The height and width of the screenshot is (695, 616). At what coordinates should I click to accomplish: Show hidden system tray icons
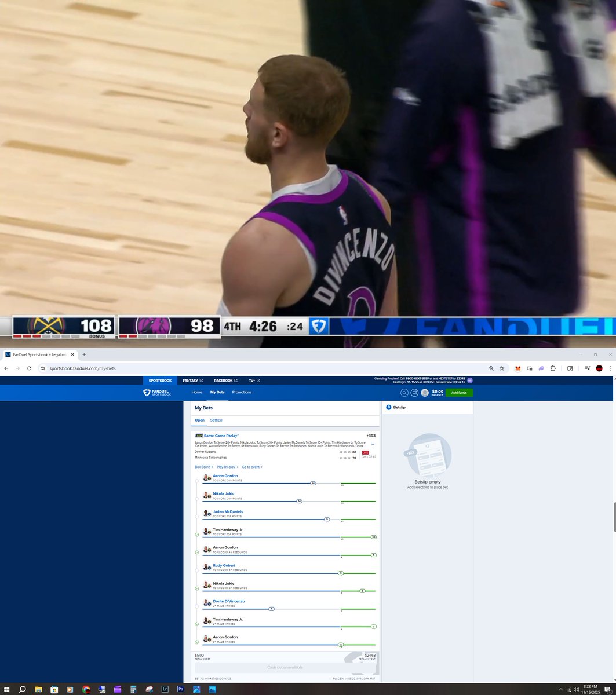point(560,689)
